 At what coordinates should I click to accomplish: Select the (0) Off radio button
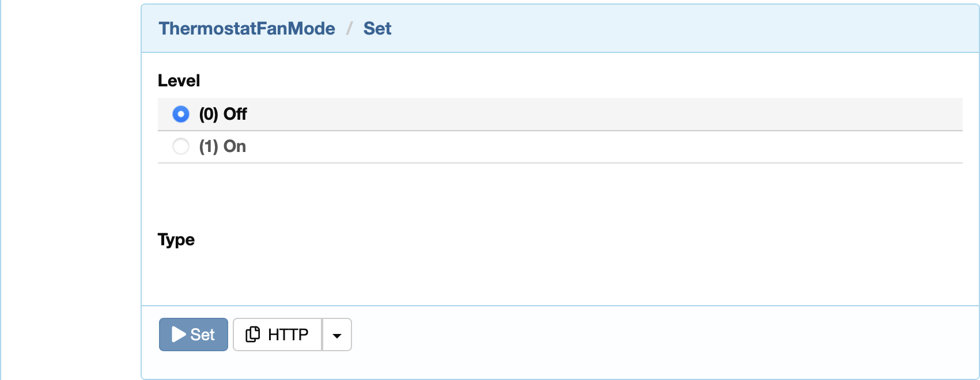181,114
